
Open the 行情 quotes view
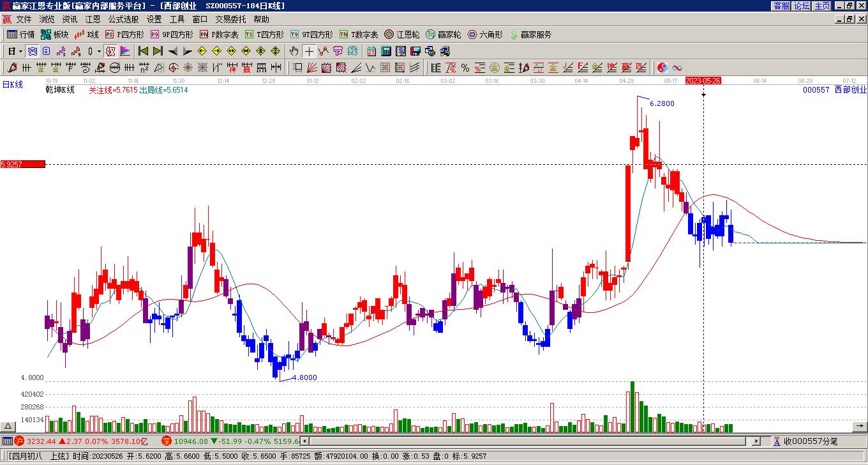pos(21,34)
